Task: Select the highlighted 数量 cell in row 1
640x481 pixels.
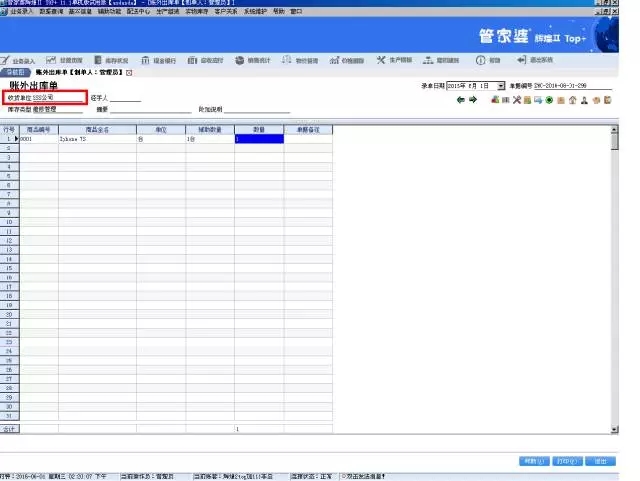Action: coord(259,139)
